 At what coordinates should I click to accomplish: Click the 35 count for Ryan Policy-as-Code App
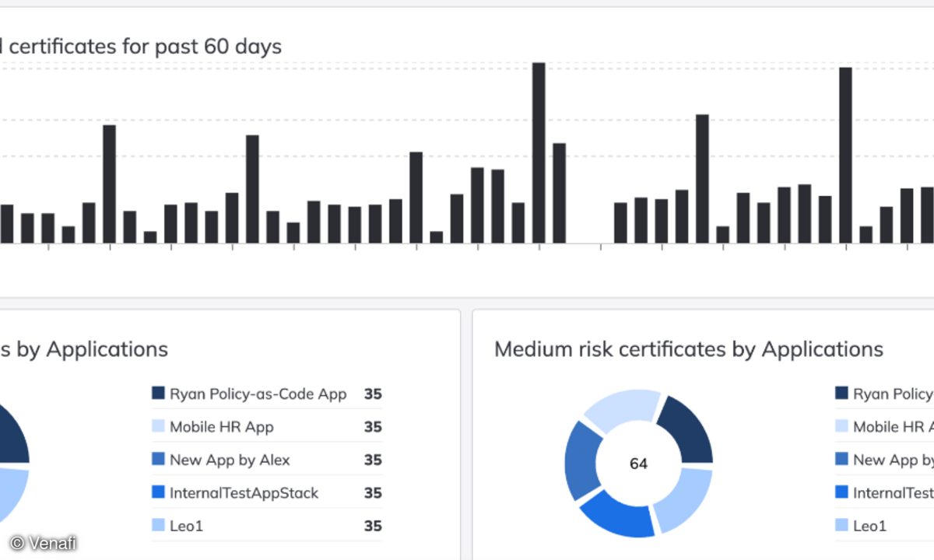click(373, 394)
